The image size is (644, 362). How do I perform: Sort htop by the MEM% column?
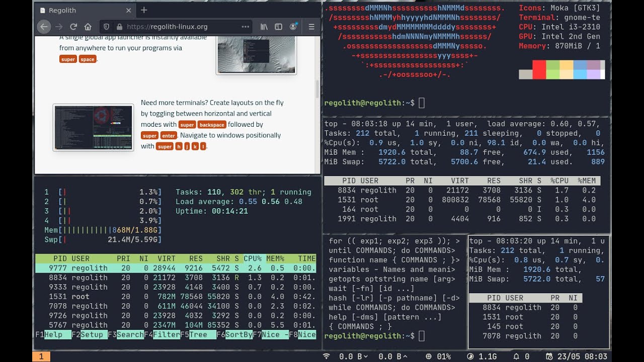(275, 258)
